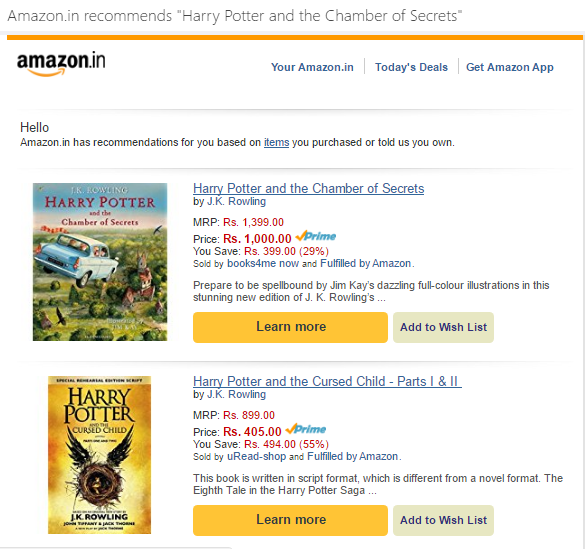This screenshot has width=585, height=549.
Task: Click Fulfilled by Amazon under Chamber of Secrets
Action: [x=366, y=263]
